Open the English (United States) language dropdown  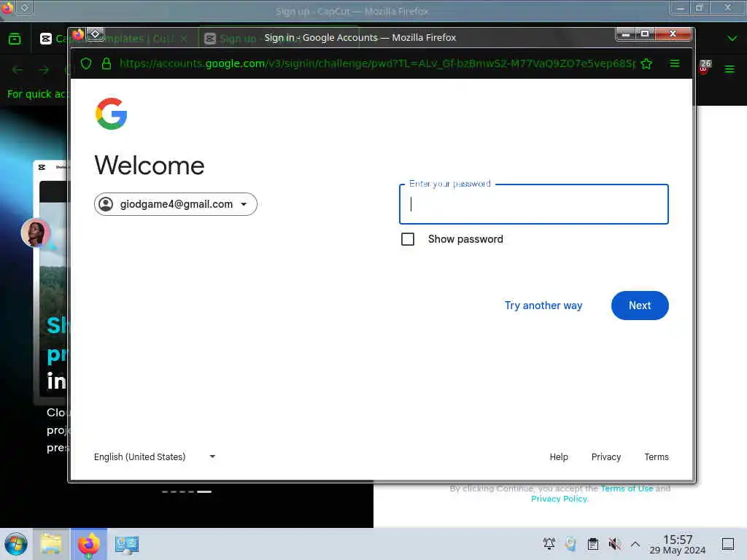coord(155,456)
